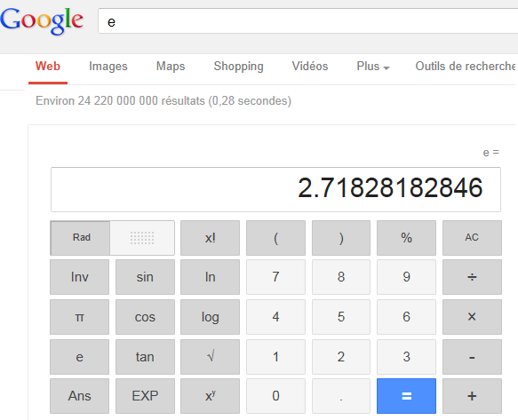
Task: Switch to the Images tab
Action: [108, 67]
